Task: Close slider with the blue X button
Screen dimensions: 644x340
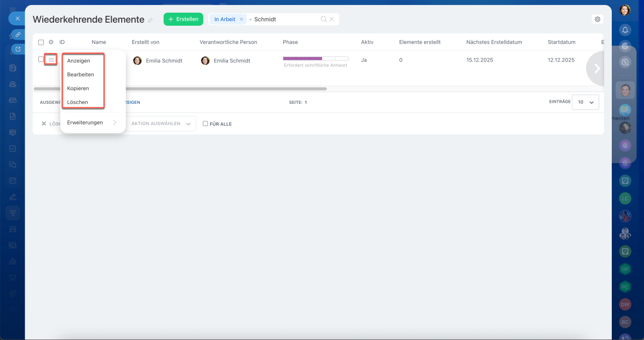Action: pyautogui.click(x=17, y=19)
